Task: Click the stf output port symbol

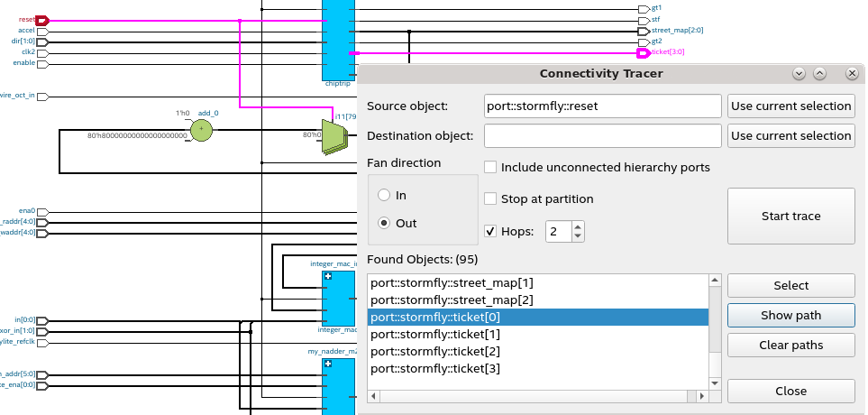Action: [644, 21]
